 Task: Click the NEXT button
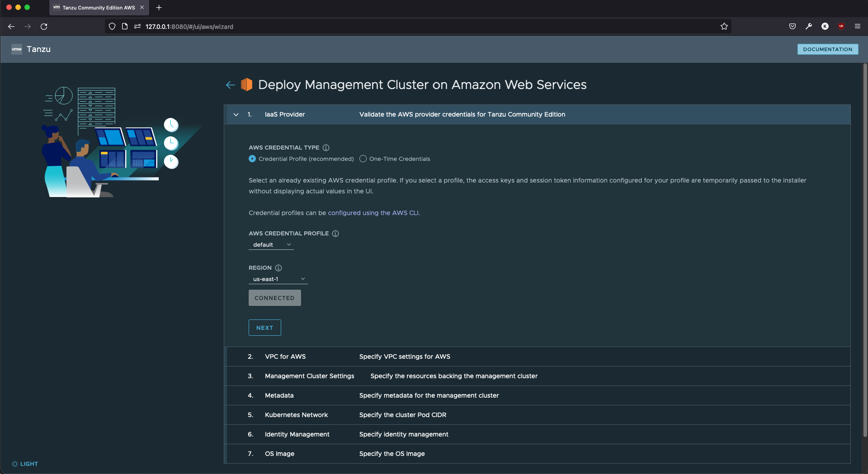(265, 328)
